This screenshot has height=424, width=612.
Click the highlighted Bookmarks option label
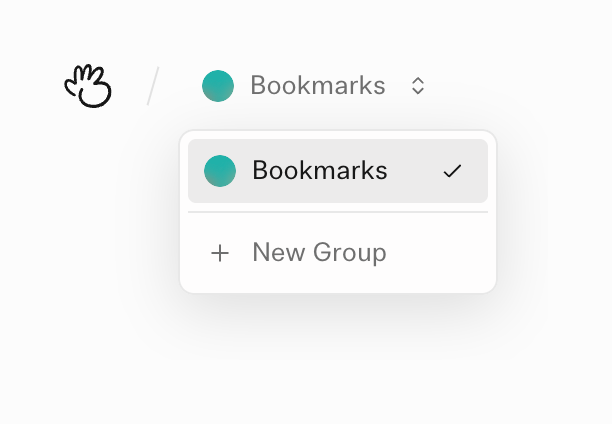click(319, 171)
